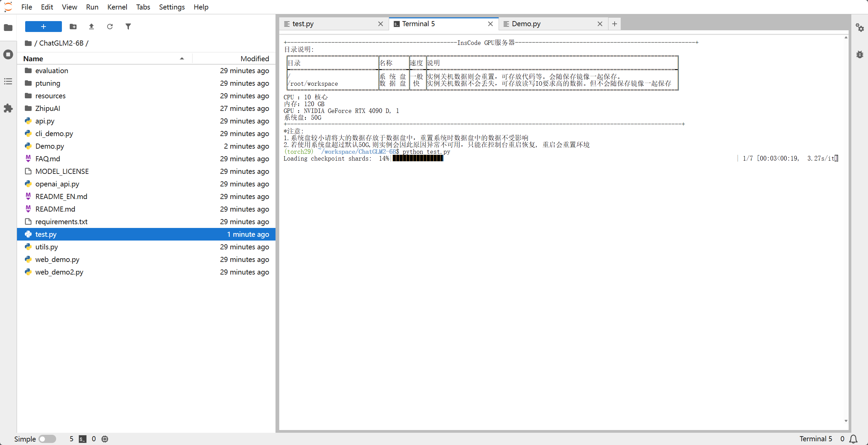The width and height of the screenshot is (868, 445).
Task: Switch to the Demo.py tab
Action: [526, 24]
